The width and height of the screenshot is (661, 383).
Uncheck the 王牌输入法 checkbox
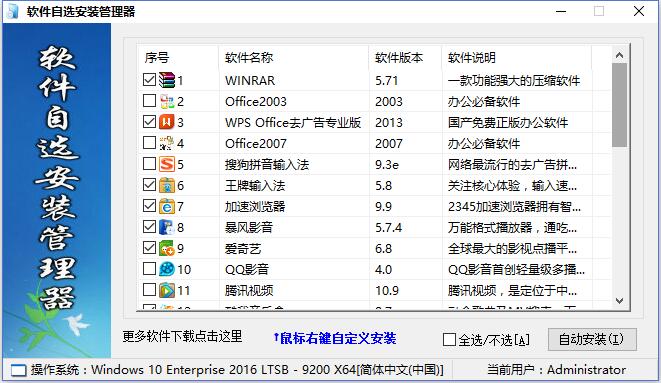149,185
